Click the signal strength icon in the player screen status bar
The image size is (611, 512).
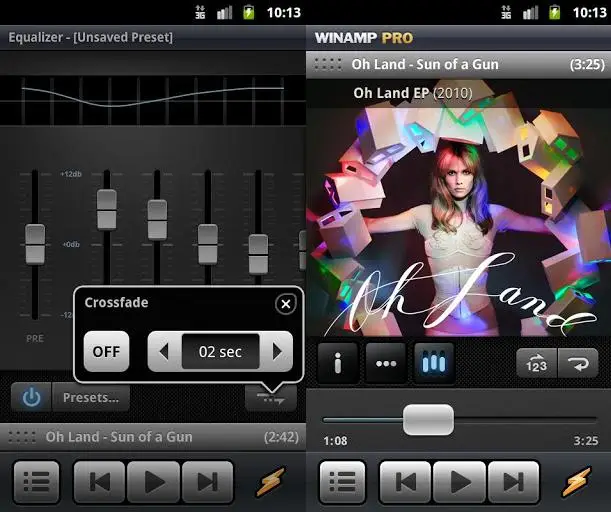tap(530, 12)
